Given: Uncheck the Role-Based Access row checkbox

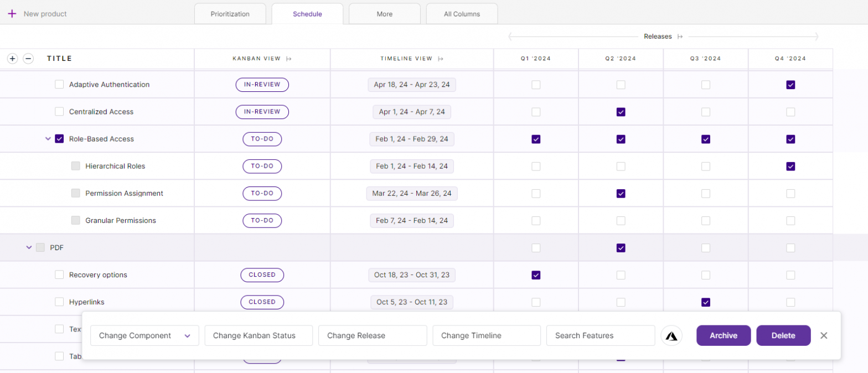Looking at the screenshot, I should point(59,139).
